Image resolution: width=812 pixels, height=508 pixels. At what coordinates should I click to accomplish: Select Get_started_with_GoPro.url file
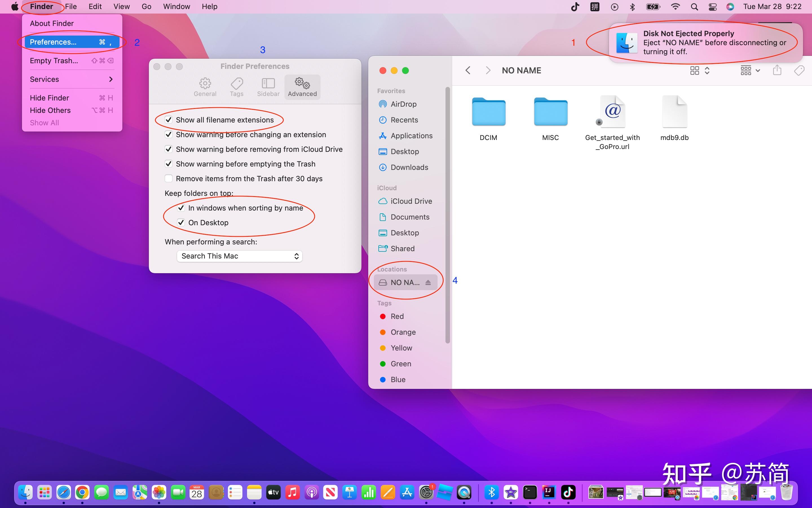coord(613,123)
